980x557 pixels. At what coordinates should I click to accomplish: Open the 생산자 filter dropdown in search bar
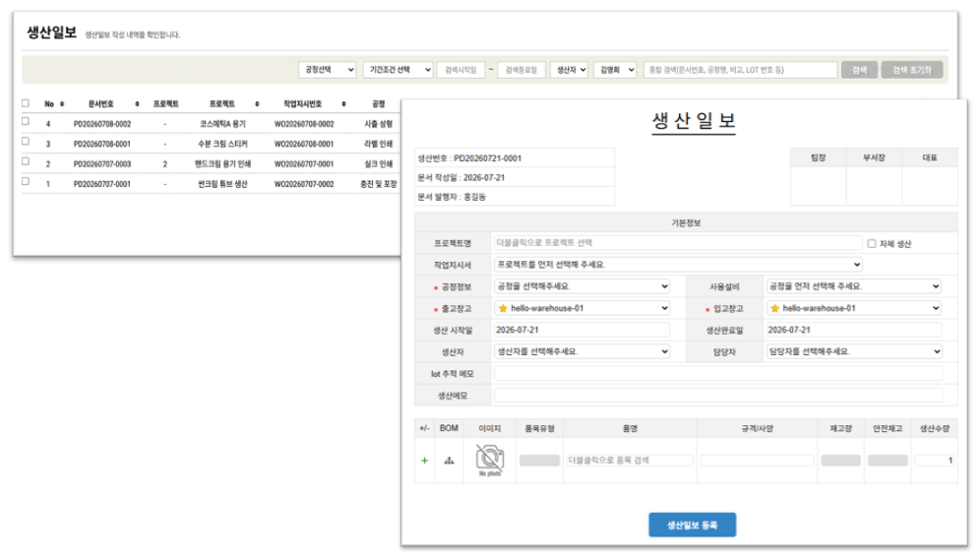(x=570, y=70)
